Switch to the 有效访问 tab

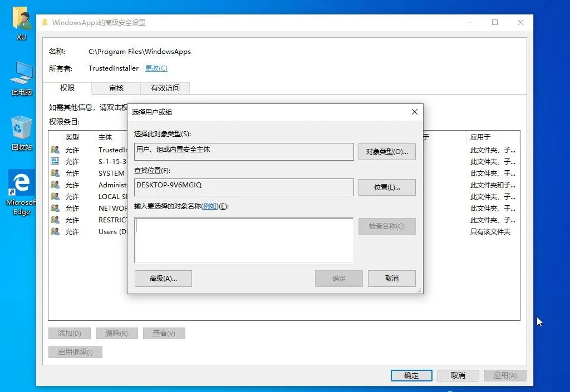(165, 88)
